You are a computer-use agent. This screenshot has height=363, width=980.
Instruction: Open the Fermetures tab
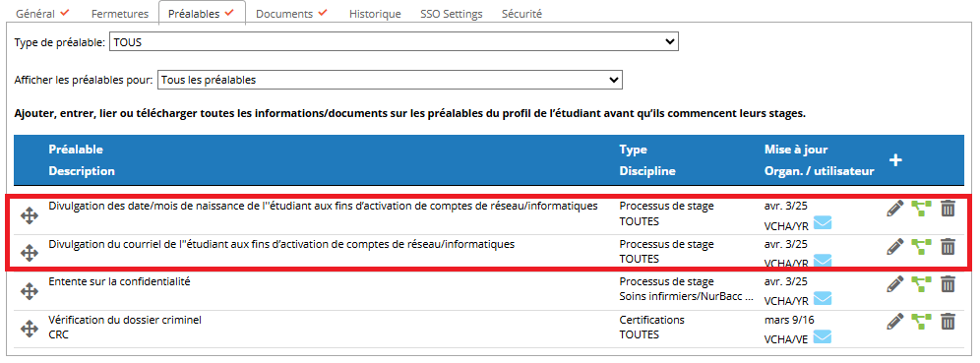(x=119, y=13)
